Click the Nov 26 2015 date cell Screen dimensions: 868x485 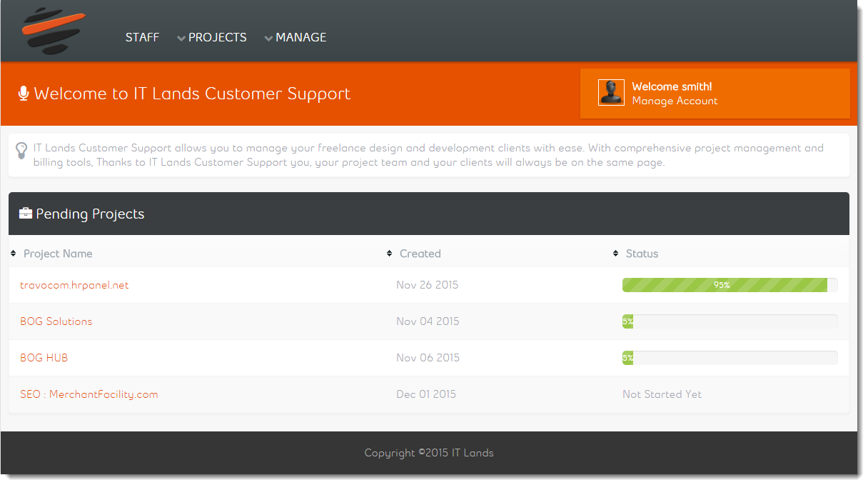click(x=428, y=285)
